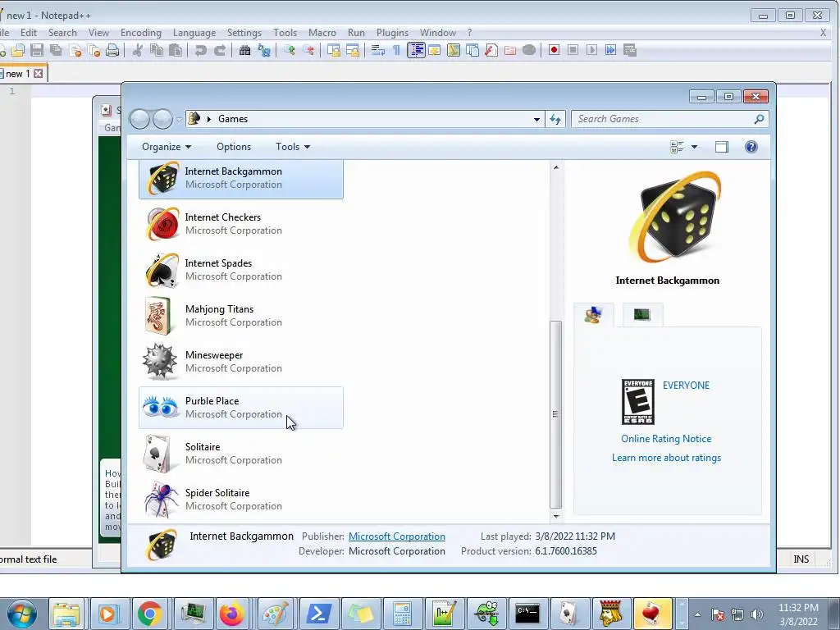Image resolution: width=840 pixels, height=630 pixels.
Task: Switch to the performance tab in preview pane
Action: pos(642,315)
